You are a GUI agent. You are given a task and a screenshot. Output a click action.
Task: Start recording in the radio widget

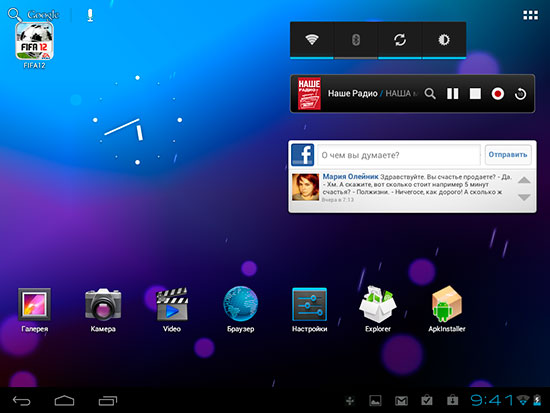497,94
